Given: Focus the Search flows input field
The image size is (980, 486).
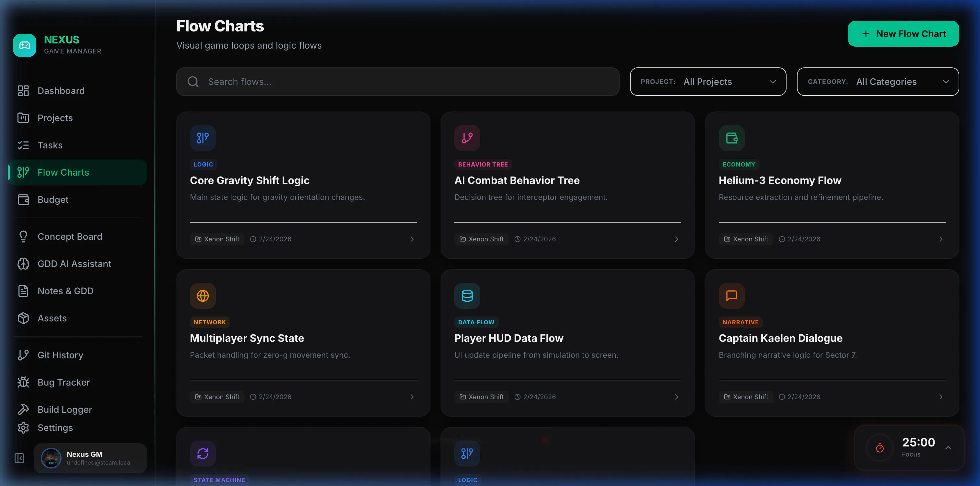Looking at the screenshot, I should coord(398,82).
